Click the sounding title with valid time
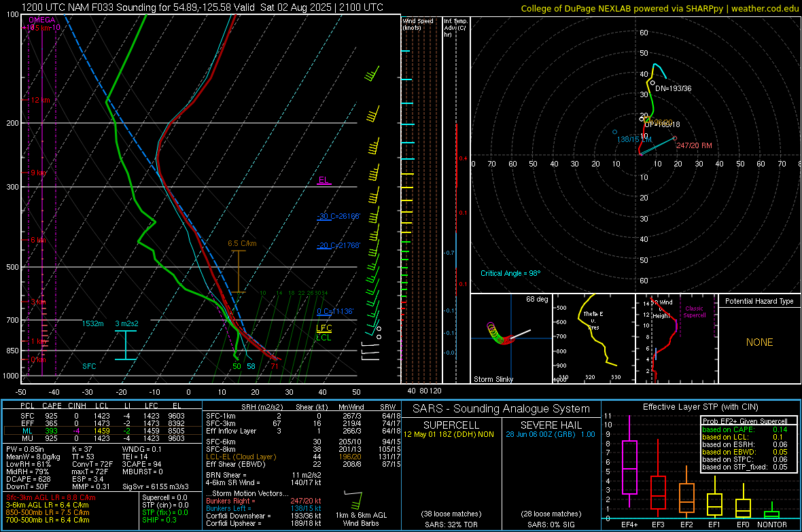The width and height of the screenshot is (802, 532). click(x=203, y=7)
